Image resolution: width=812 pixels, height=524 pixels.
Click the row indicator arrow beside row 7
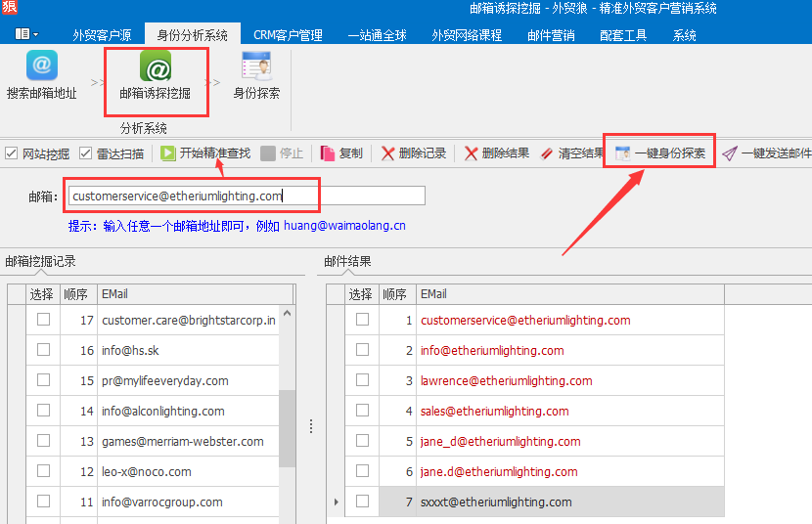tap(337, 502)
